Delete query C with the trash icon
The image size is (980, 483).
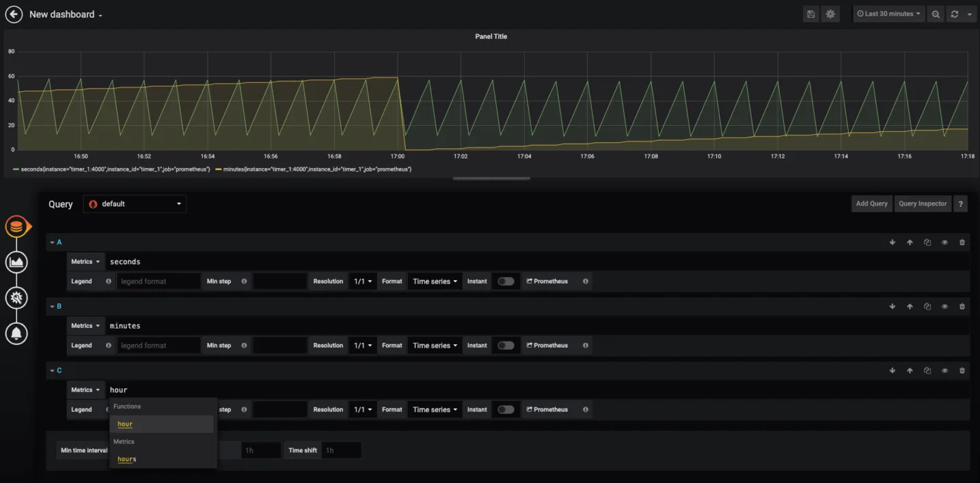(962, 371)
